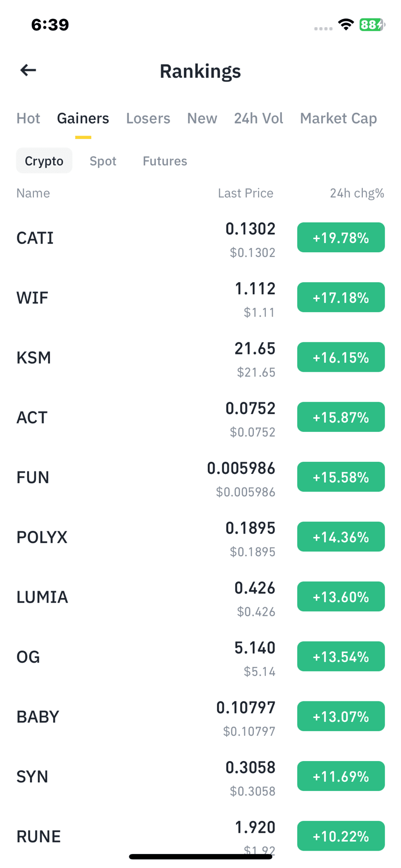
Task: Tap the WIF +17.18% change badge
Action: click(341, 297)
